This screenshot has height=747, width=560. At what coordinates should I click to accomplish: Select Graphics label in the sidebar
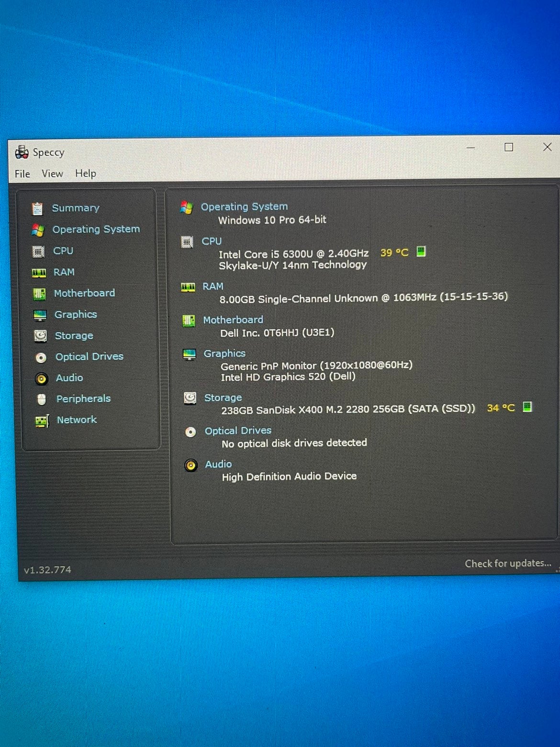pos(76,315)
